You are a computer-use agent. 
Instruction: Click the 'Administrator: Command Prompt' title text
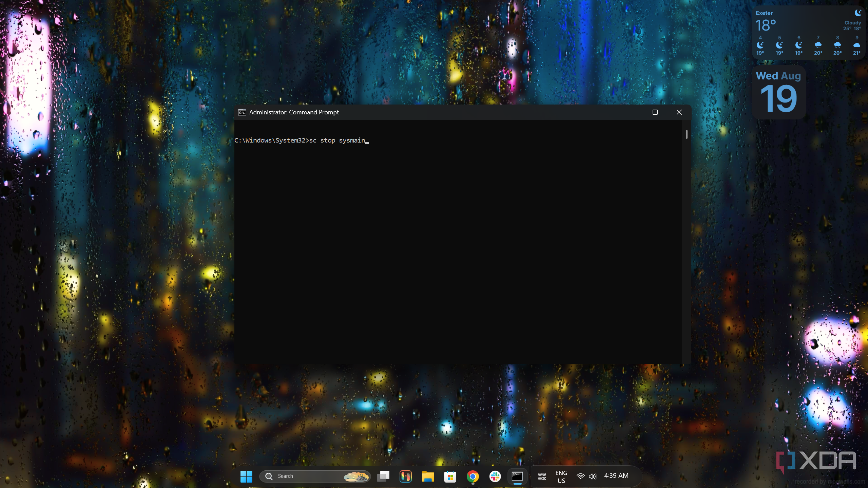coord(294,112)
